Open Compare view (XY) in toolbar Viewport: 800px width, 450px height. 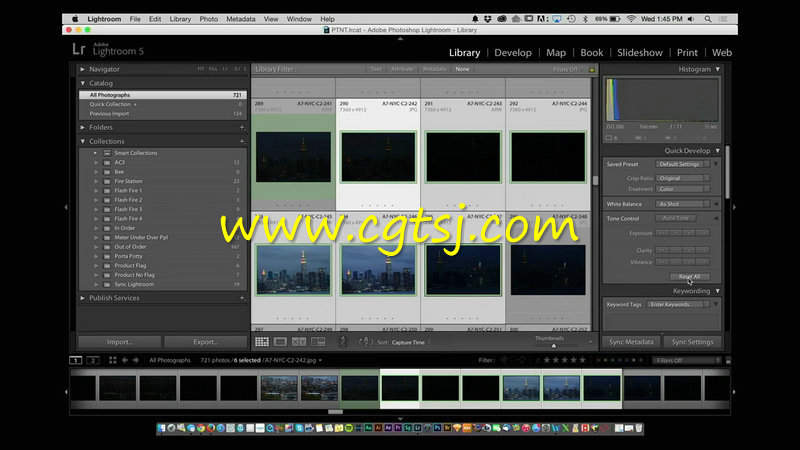pos(299,342)
